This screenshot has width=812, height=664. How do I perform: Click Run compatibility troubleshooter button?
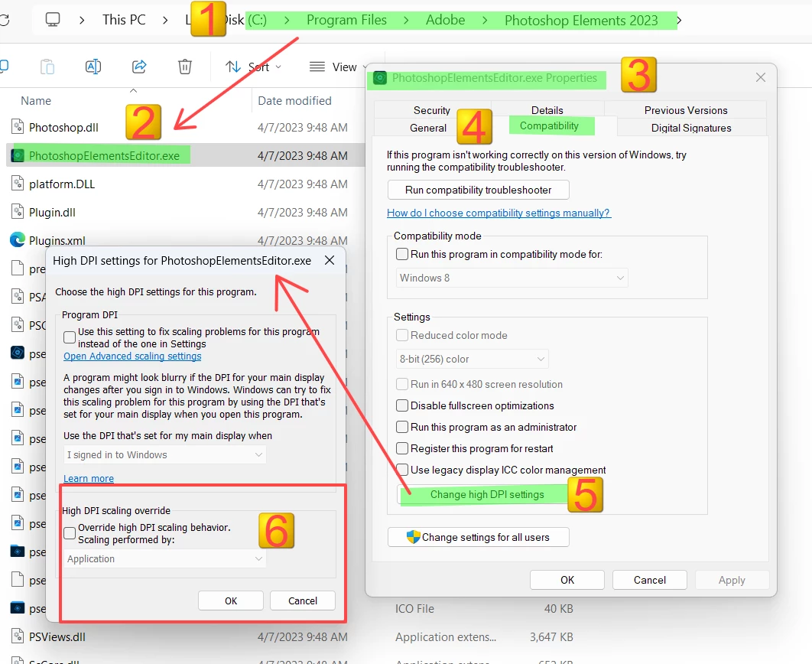point(478,190)
